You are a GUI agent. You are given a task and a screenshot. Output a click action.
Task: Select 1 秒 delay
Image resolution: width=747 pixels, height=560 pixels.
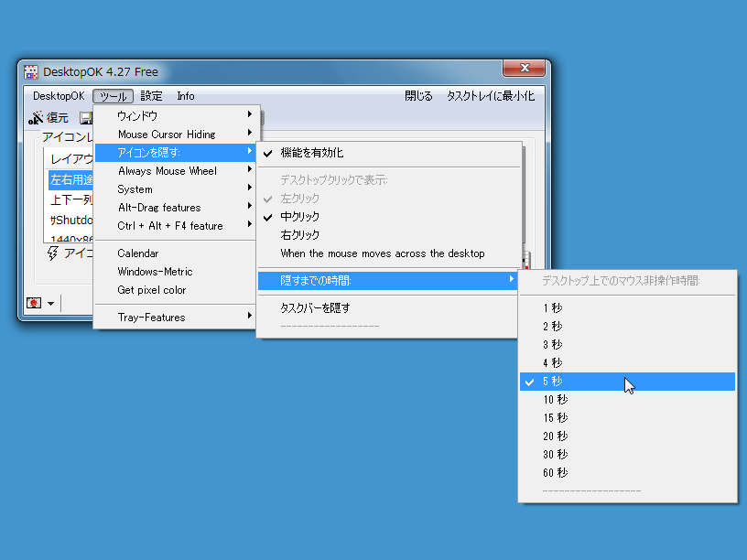[x=627, y=308]
